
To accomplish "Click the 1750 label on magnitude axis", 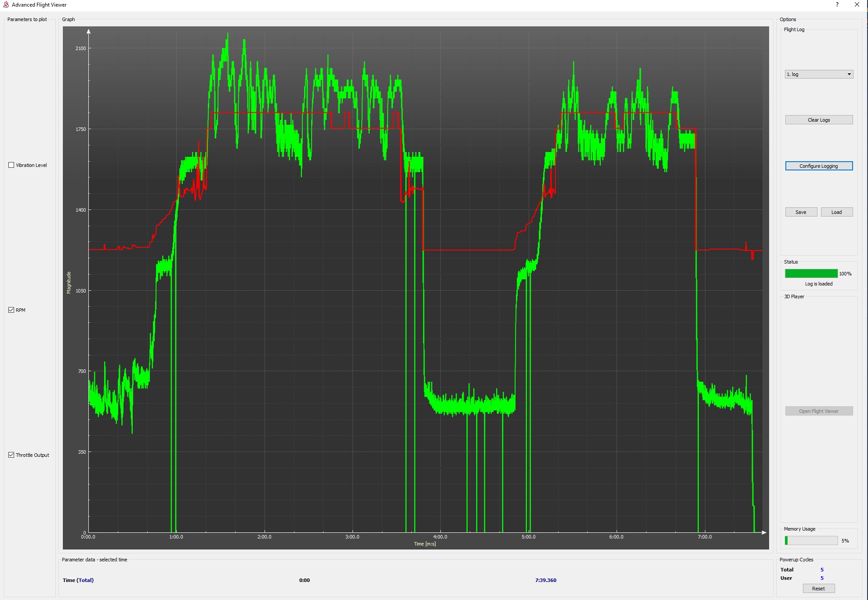I will (x=81, y=129).
